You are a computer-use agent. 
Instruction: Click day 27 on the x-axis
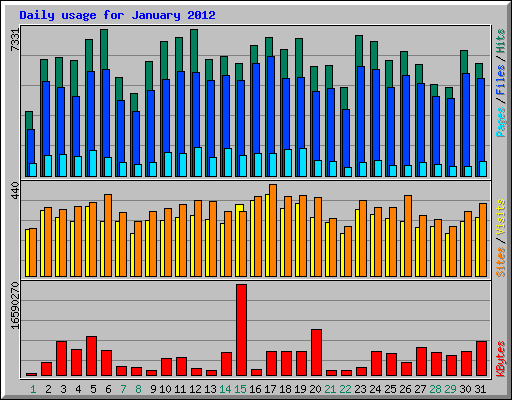coord(420,389)
